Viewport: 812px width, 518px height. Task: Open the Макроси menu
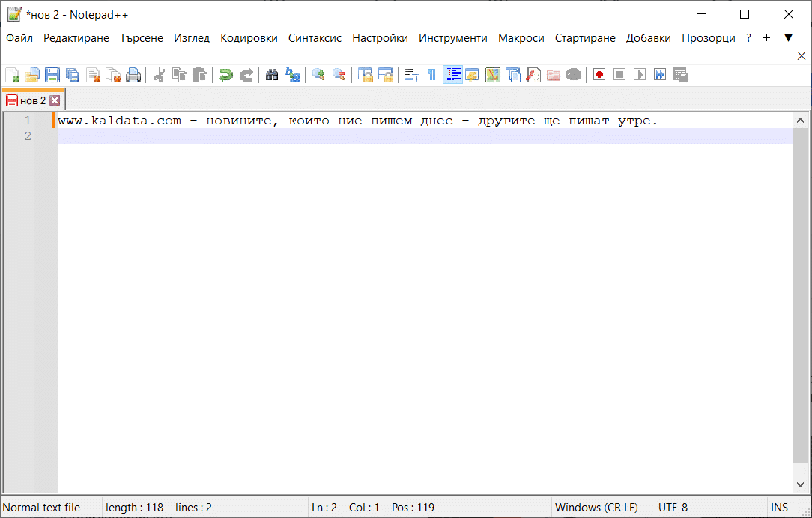pos(521,38)
